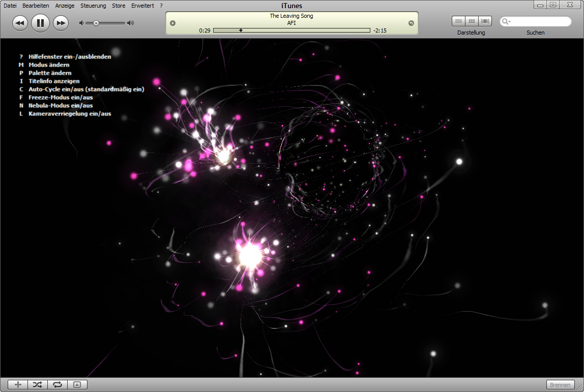Click the artist name AFI
This screenshot has width=584, height=392.
(291, 23)
